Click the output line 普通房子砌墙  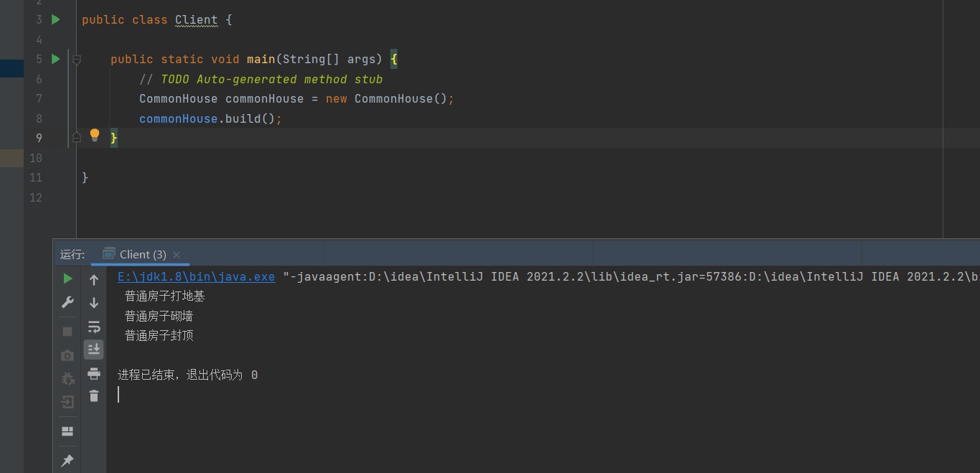[159, 316]
